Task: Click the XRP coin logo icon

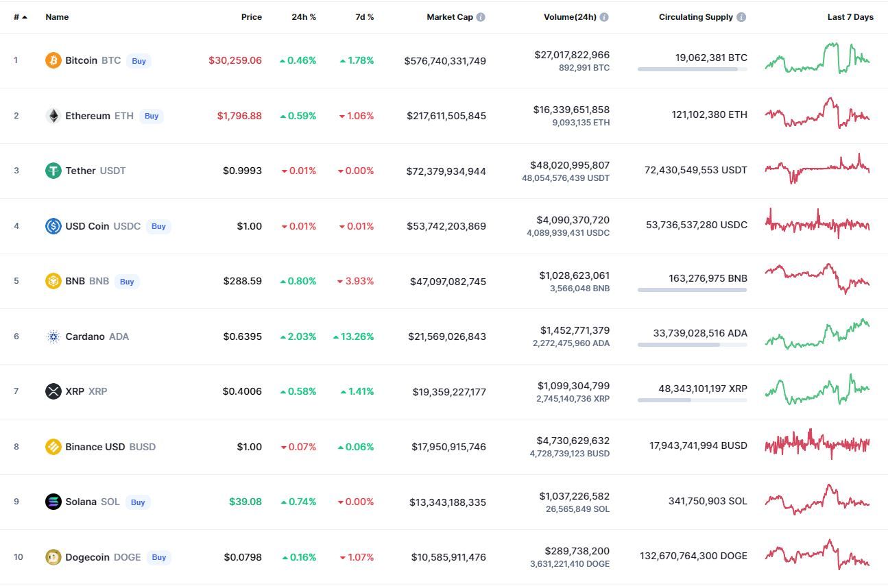Action: (x=53, y=391)
